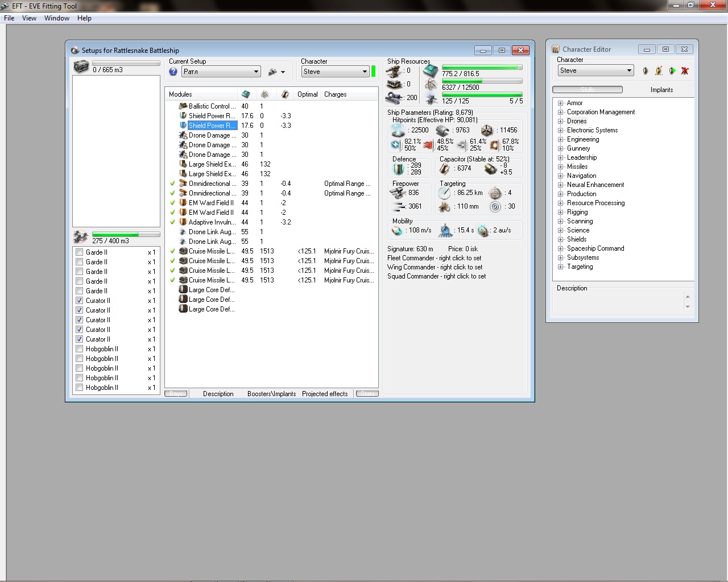The width and height of the screenshot is (728, 582).
Task: Click the armor hitpoints icon showing 9763
Action: pyautogui.click(x=442, y=131)
